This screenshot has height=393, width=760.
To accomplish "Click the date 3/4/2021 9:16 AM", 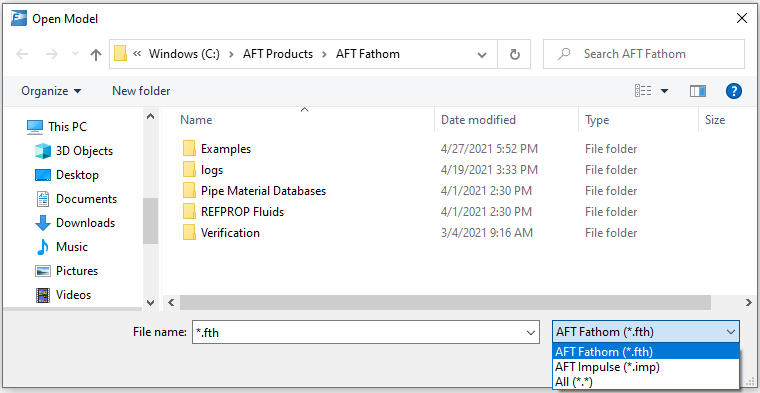I will click(486, 233).
